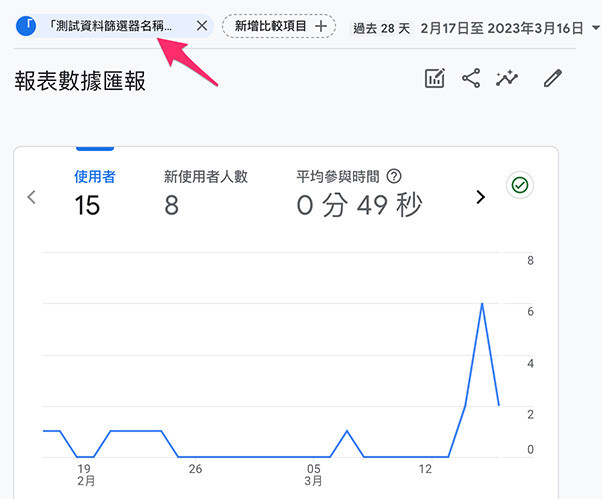Show next metrics with right chevron
The width and height of the screenshot is (602, 499).
(x=480, y=197)
